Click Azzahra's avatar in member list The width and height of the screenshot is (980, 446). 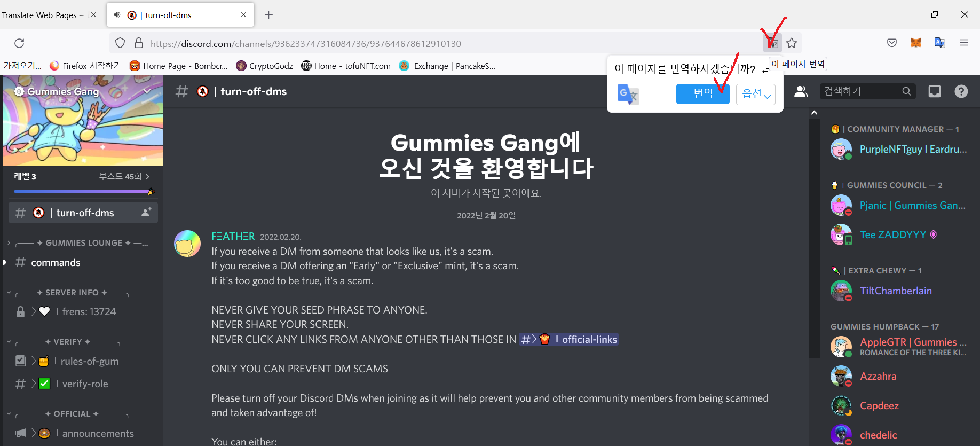point(841,376)
